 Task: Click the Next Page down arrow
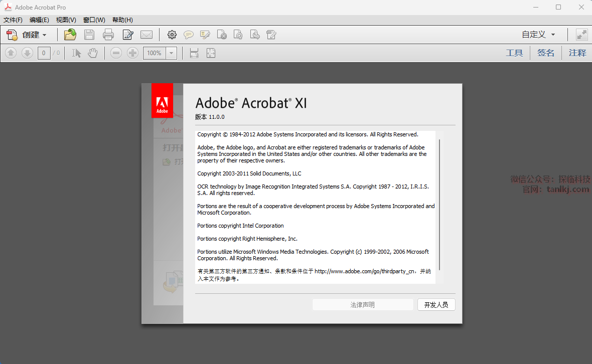[27, 53]
